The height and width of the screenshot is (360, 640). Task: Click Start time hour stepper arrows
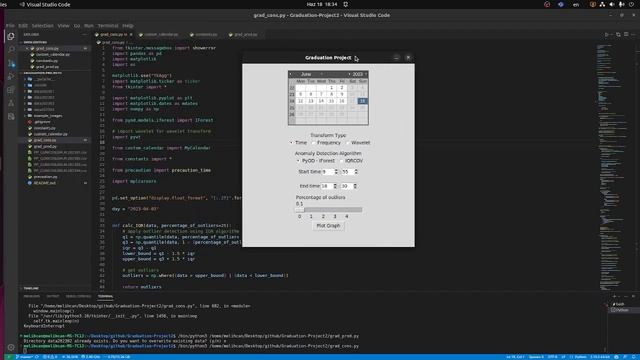click(336, 172)
